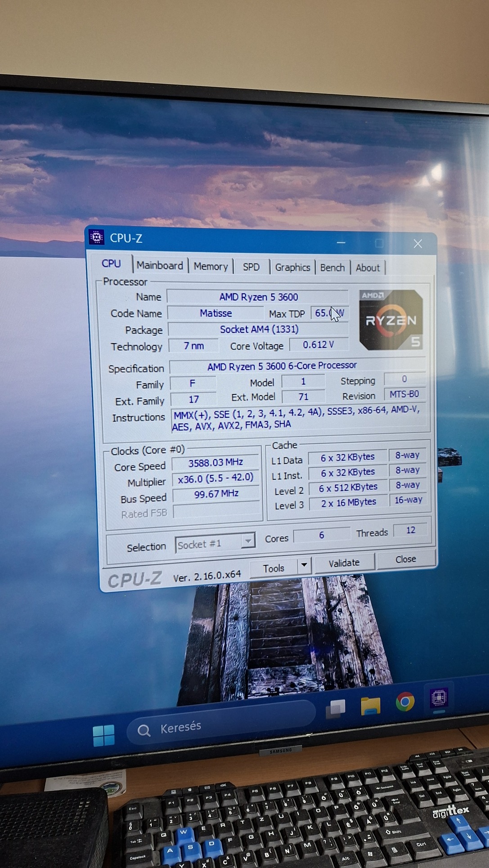Open the Memory tab
489x868 pixels.
coord(211,266)
